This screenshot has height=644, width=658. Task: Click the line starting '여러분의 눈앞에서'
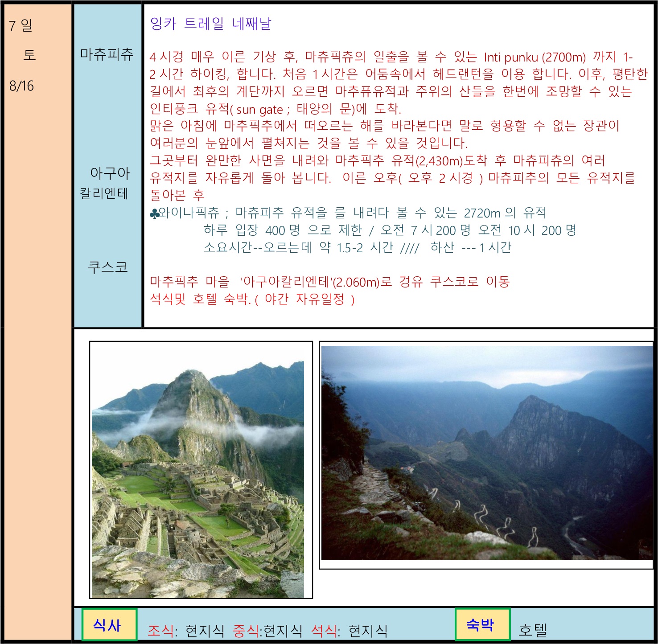tap(309, 143)
